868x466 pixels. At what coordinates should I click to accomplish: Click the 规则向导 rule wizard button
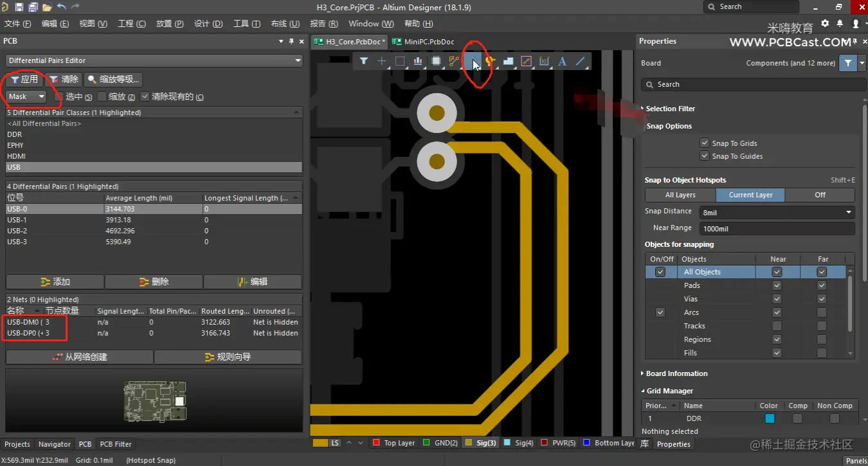[x=228, y=357]
